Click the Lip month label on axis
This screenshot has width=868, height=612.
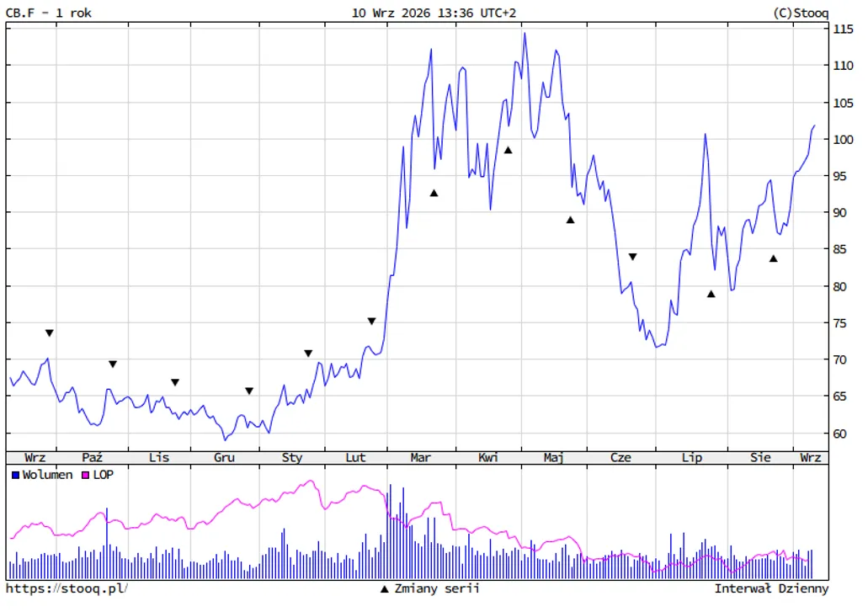coord(692,458)
